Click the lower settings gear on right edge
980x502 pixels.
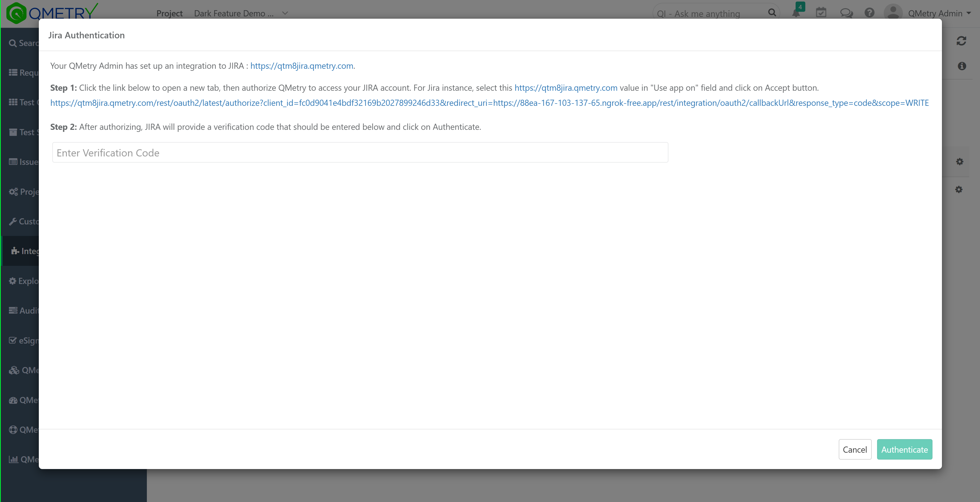click(x=959, y=190)
